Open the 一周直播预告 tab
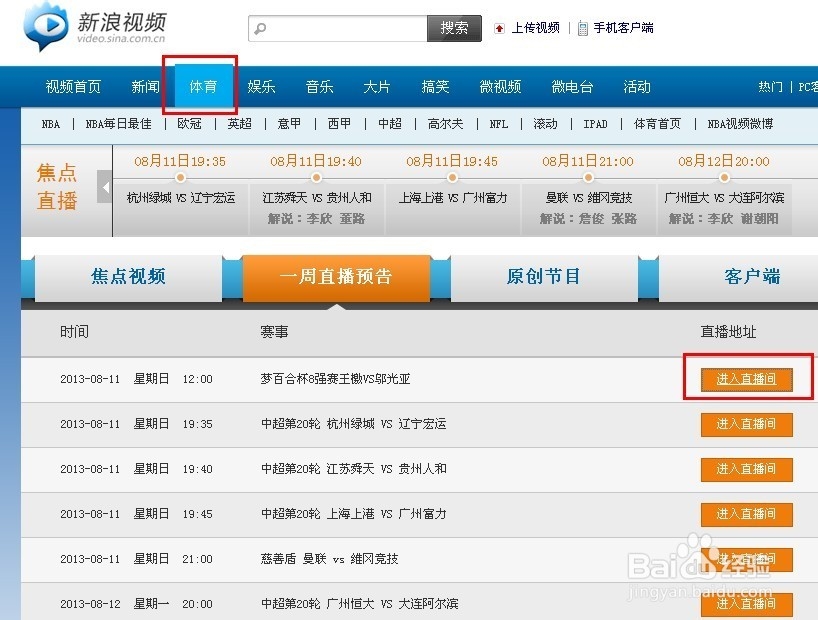This screenshot has width=818, height=620. (335, 277)
